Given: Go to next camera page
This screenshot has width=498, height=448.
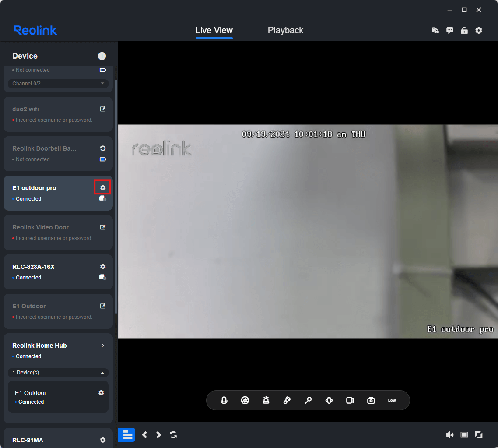Looking at the screenshot, I should pyautogui.click(x=158, y=435).
